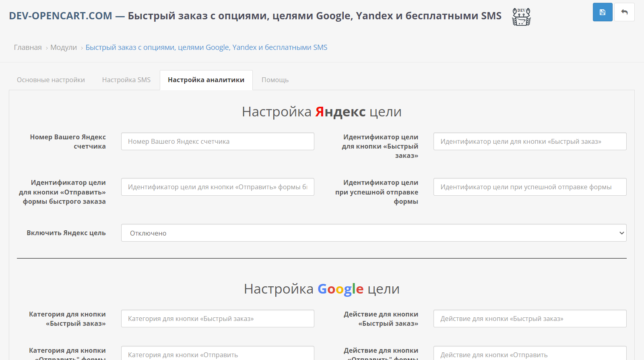Image resolution: width=644 pixels, height=360 pixels.
Task: Click the Включить Яндекс цель label
Action: click(x=66, y=233)
